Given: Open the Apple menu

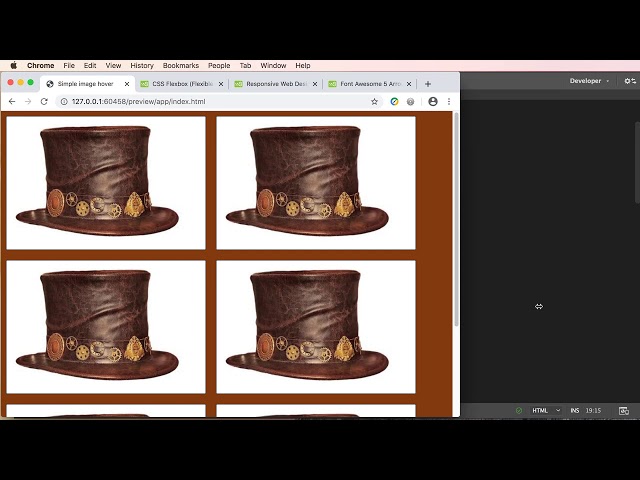Looking at the screenshot, I should [x=13, y=65].
